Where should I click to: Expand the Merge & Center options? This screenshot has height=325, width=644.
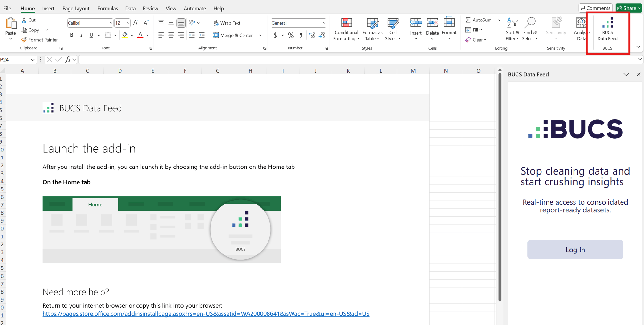pos(260,35)
